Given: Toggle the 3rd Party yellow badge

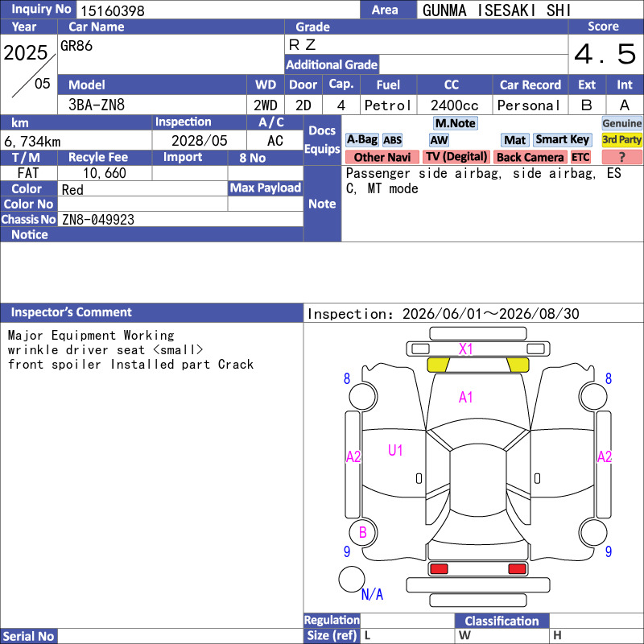Looking at the screenshot, I should point(621,140).
